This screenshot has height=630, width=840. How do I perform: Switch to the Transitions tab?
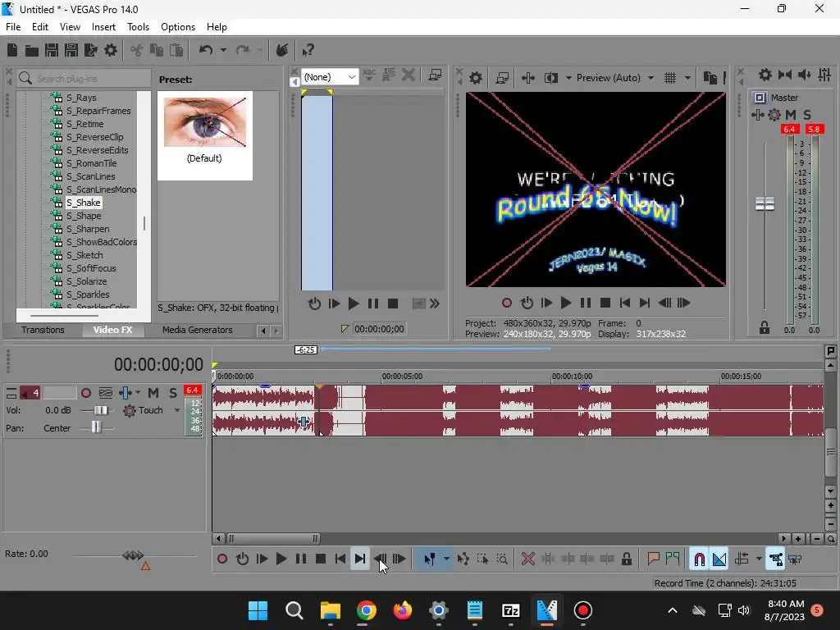point(43,330)
